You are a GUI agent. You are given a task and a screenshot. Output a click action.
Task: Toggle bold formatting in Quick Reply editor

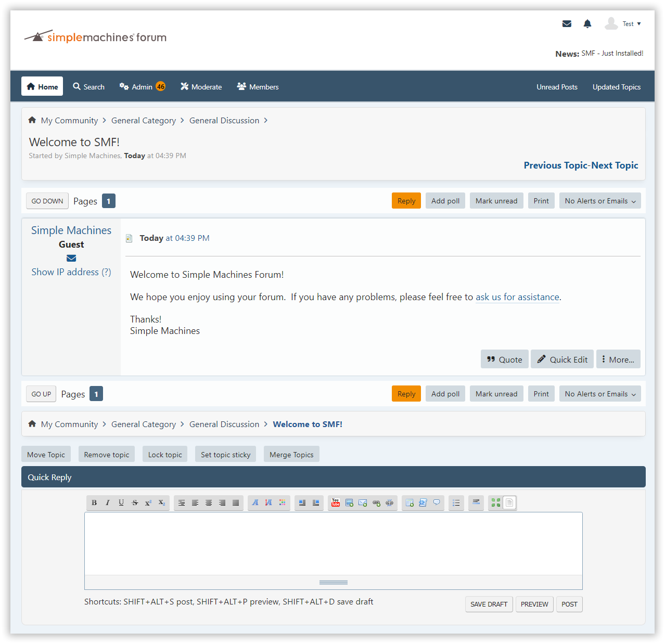pyautogui.click(x=94, y=503)
